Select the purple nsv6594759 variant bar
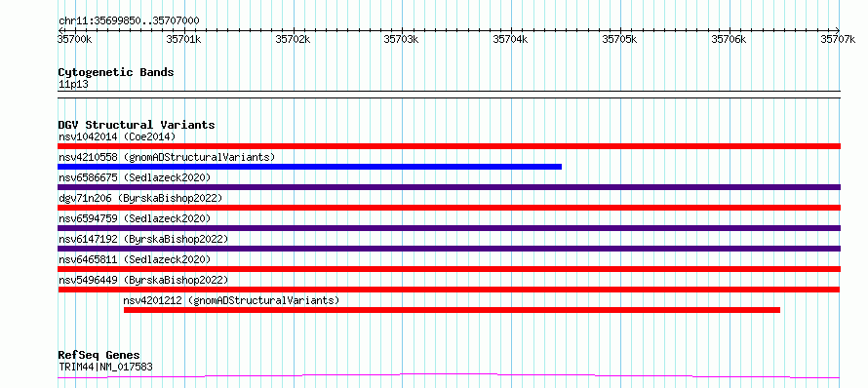Viewport: 868px width, 388px height. point(449,228)
